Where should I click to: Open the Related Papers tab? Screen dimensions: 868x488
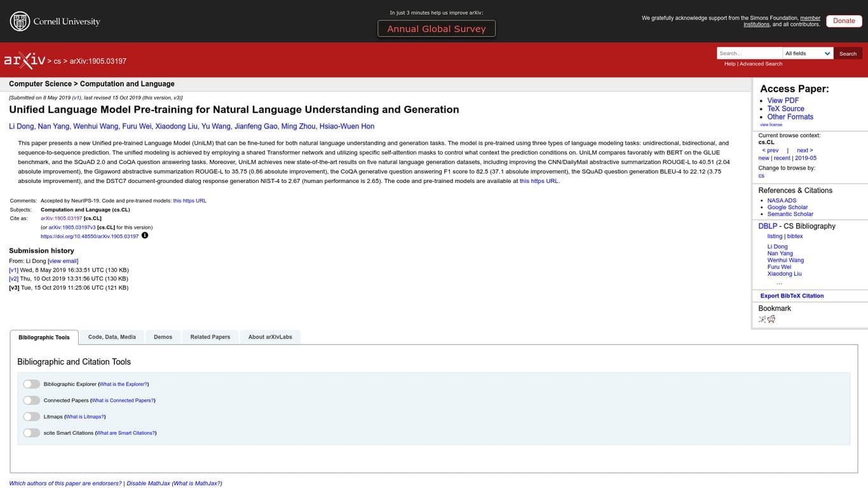(210, 337)
